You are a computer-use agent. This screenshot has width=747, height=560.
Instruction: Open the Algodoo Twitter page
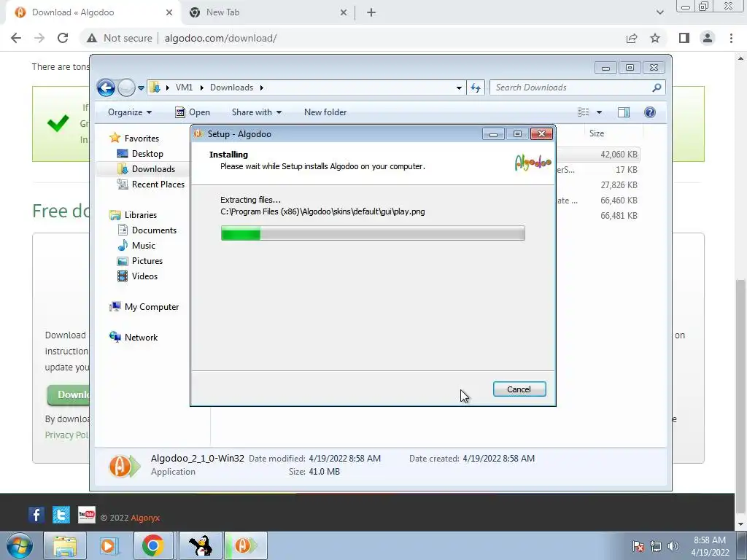tap(61, 515)
